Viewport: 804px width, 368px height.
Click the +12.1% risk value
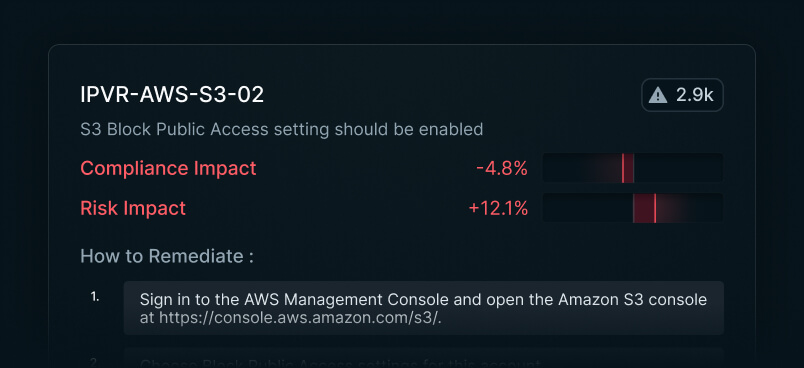[498, 208]
